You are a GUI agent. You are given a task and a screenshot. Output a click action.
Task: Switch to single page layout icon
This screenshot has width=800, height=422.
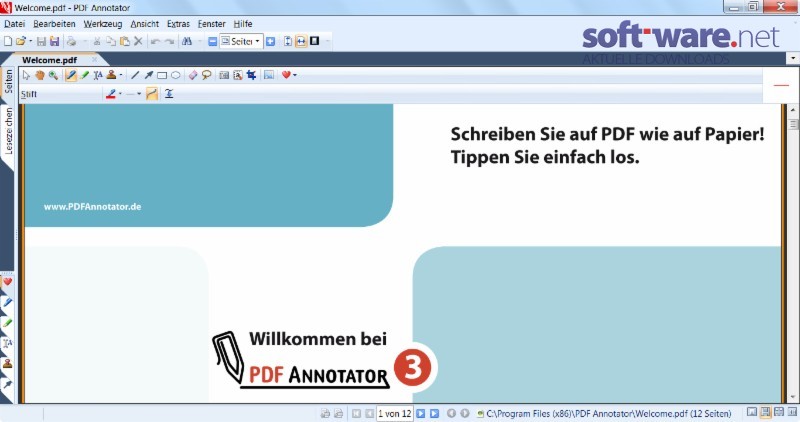pyautogui.click(x=752, y=412)
